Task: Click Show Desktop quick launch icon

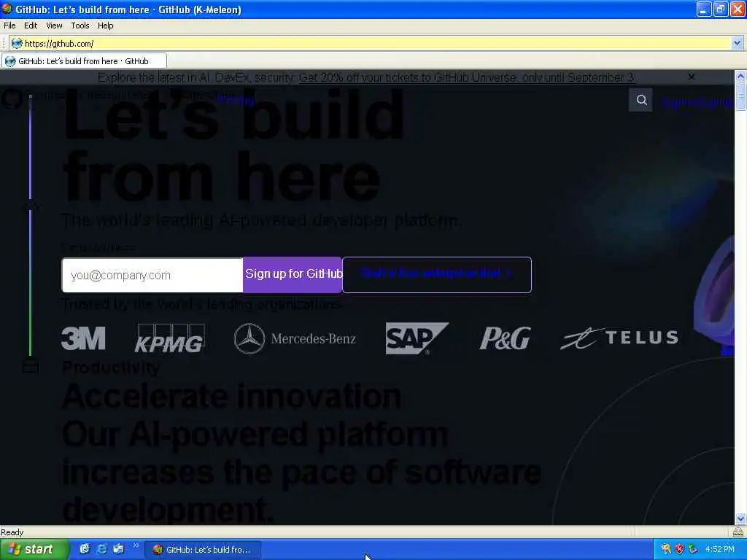Action: tap(118, 549)
